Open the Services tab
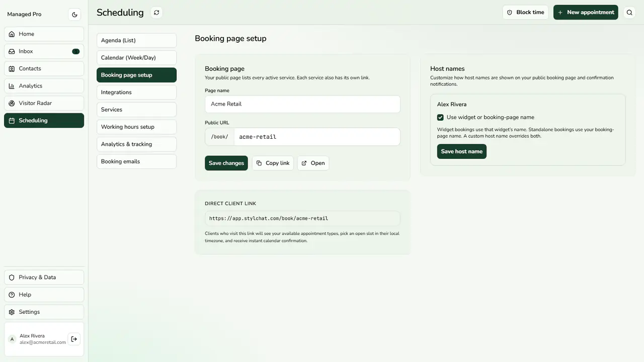644x362 pixels. coord(136,110)
